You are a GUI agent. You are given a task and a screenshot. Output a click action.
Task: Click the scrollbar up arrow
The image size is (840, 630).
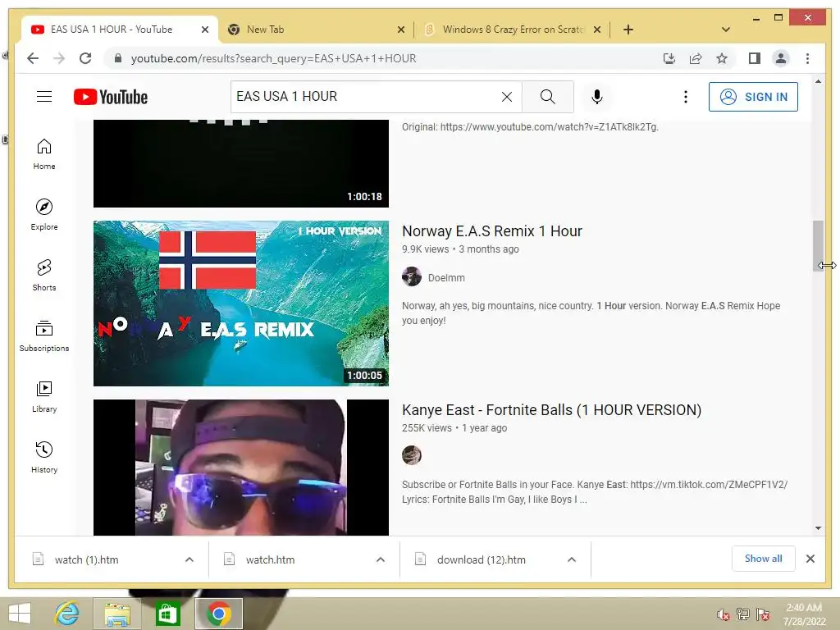tap(818, 81)
